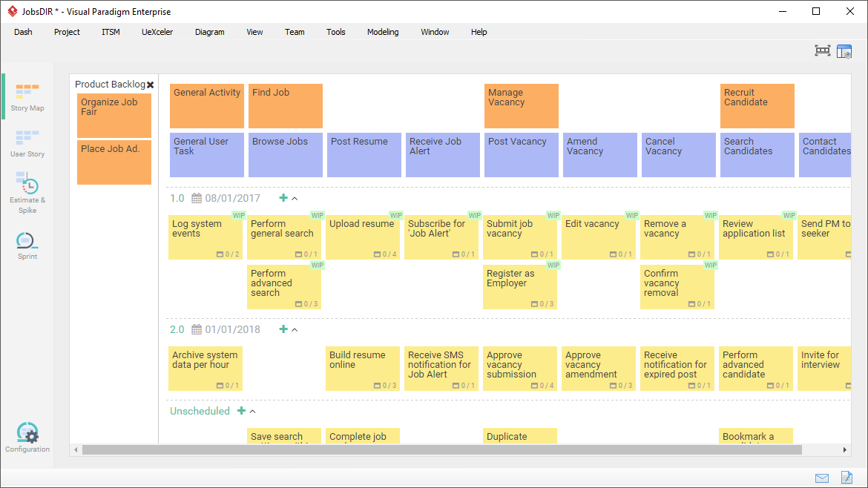Add a story to Unscheduled
Screen dimensions: 868x488
241,411
